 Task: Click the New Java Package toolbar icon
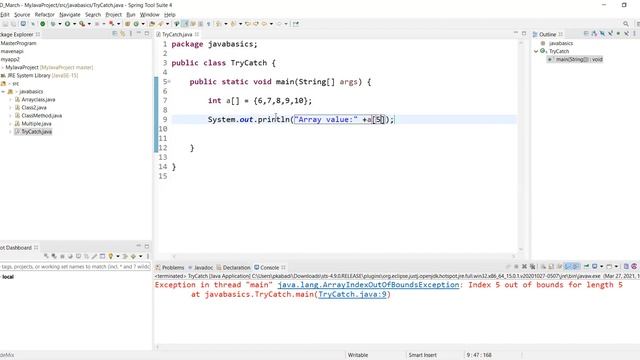click(x=128, y=24)
